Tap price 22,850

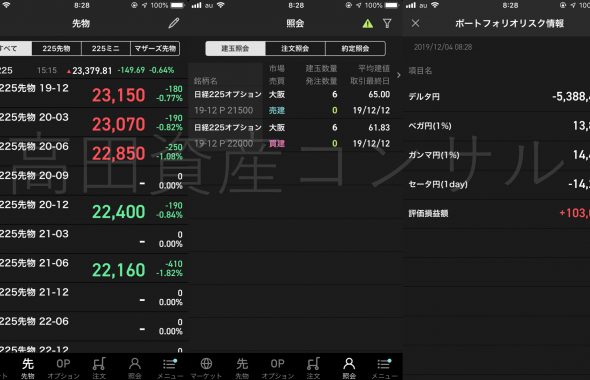[119, 154]
